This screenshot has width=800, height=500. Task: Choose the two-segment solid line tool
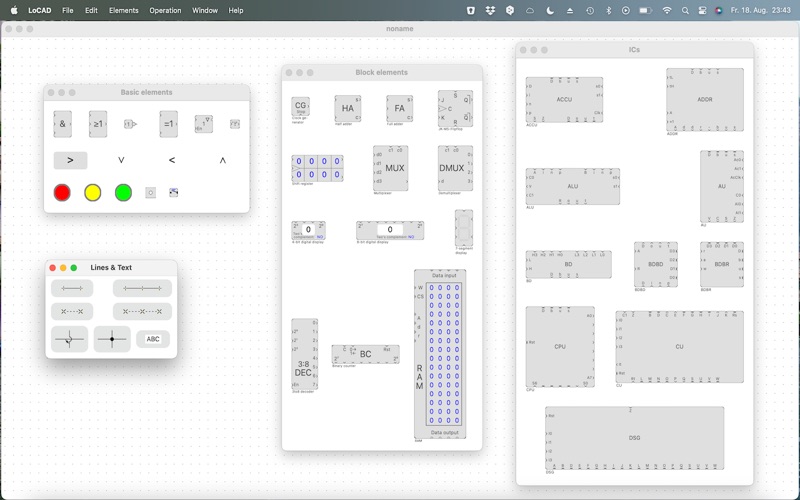pos(142,288)
